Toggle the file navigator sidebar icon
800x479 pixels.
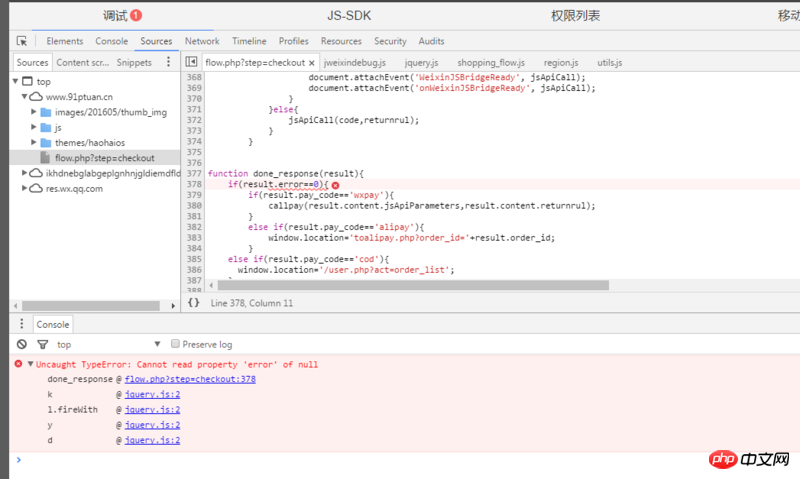coord(191,62)
